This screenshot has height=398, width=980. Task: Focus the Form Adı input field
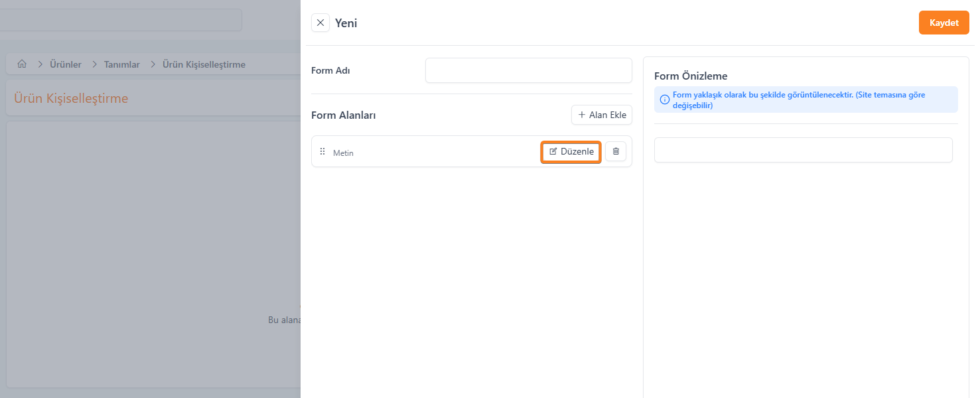(529, 70)
